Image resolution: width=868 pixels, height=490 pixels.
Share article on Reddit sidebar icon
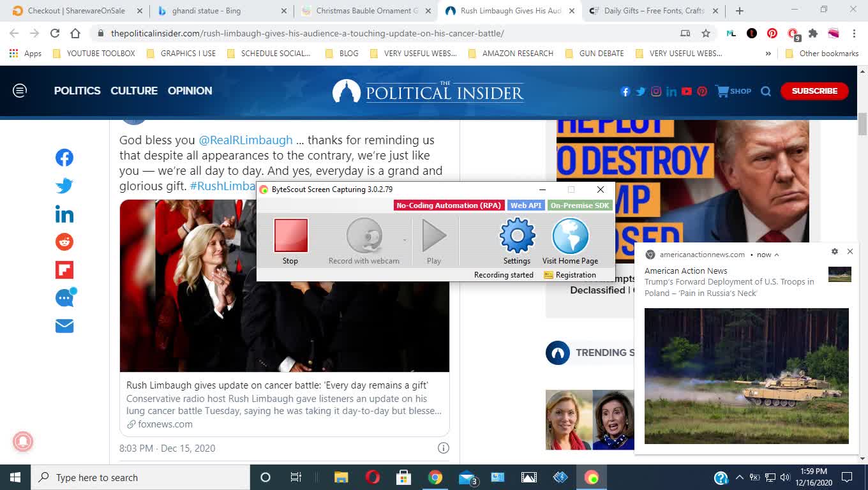coord(64,242)
